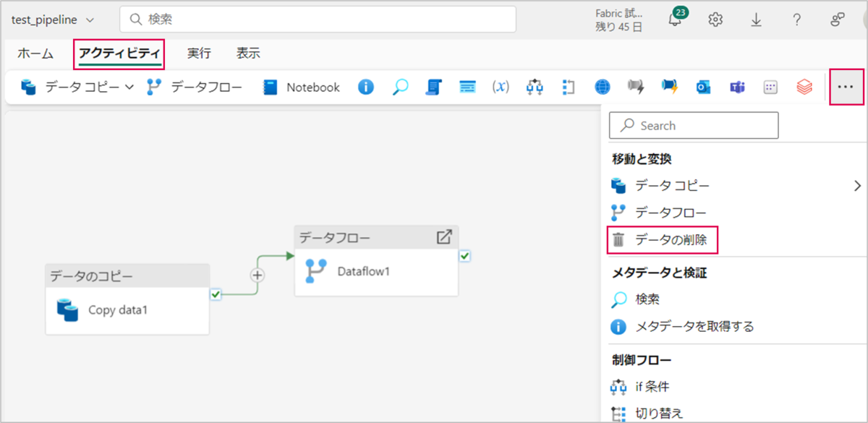Open Dataflow1 using the external link icon

[x=444, y=236]
